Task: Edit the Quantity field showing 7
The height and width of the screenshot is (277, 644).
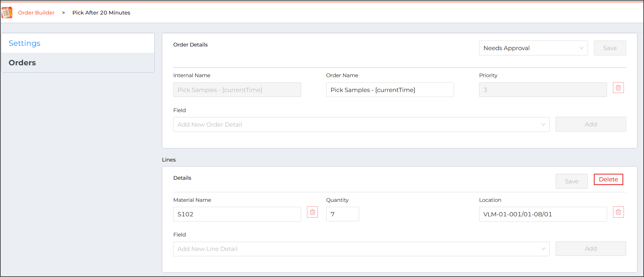Action: click(x=342, y=214)
